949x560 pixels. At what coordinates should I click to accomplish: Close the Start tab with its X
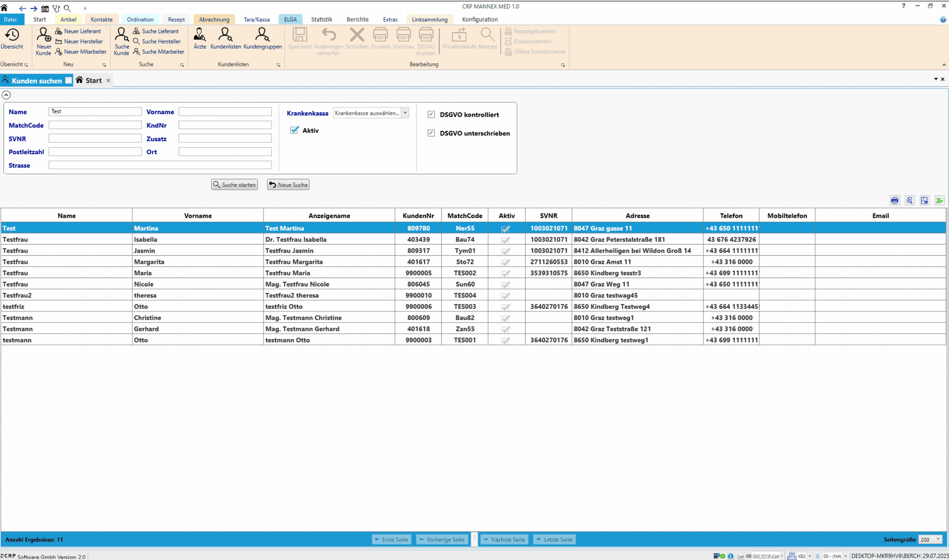pyautogui.click(x=108, y=81)
